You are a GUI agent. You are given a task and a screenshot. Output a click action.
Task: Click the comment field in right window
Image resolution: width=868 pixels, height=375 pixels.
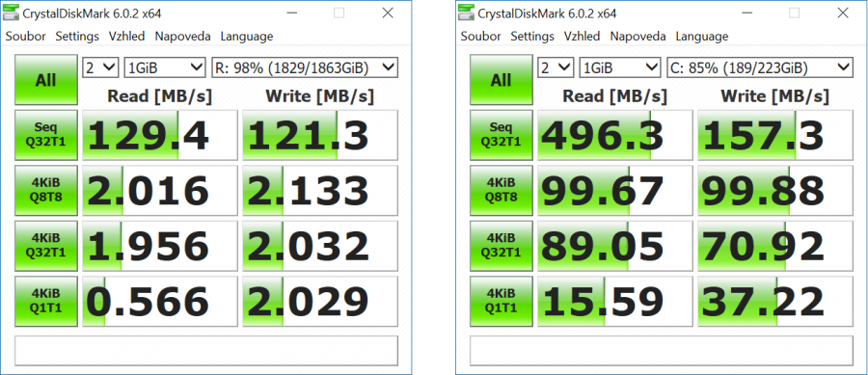(662, 350)
